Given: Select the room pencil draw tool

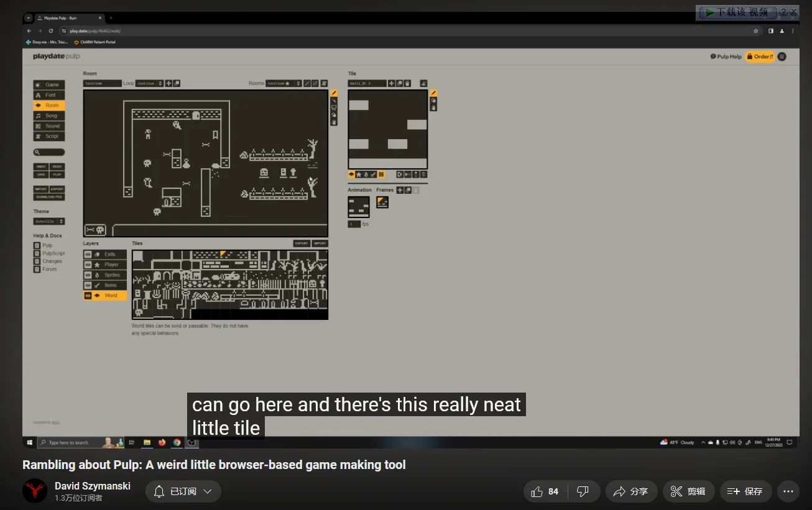Looking at the screenshot, I should (334, 93).
